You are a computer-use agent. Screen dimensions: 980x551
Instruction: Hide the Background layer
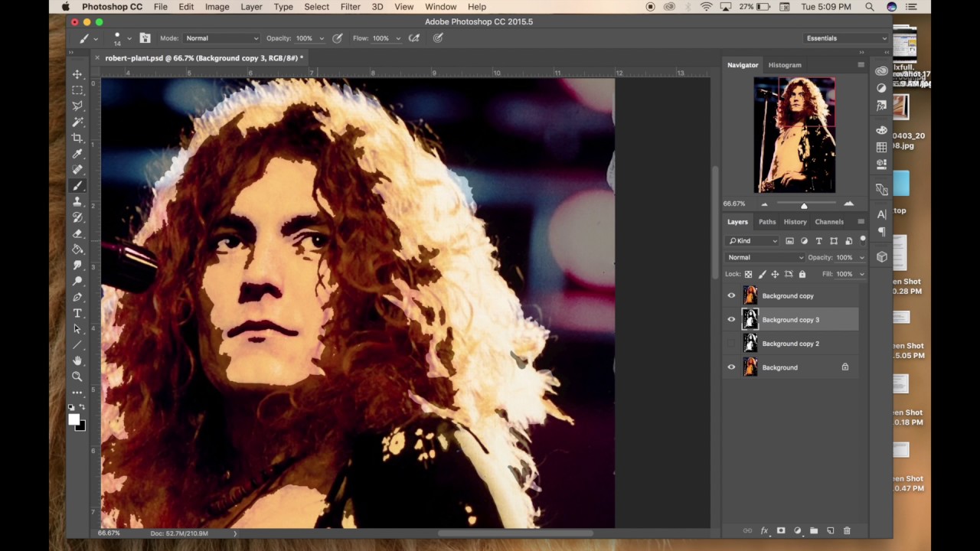731,367
